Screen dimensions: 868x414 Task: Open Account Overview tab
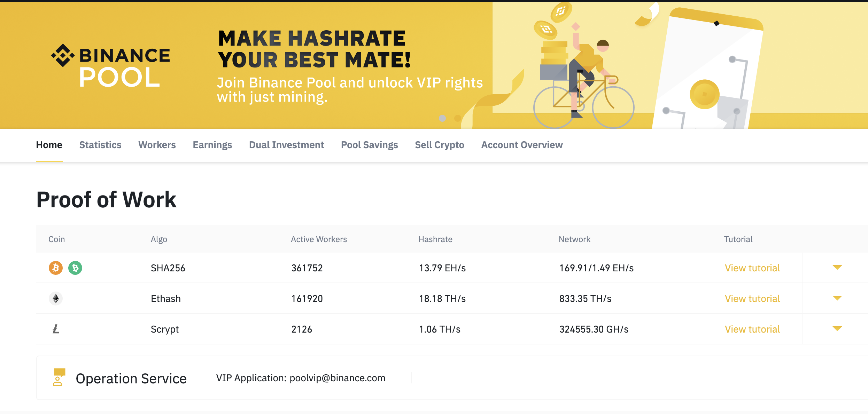pyautogui.click(x=522, y=145)
